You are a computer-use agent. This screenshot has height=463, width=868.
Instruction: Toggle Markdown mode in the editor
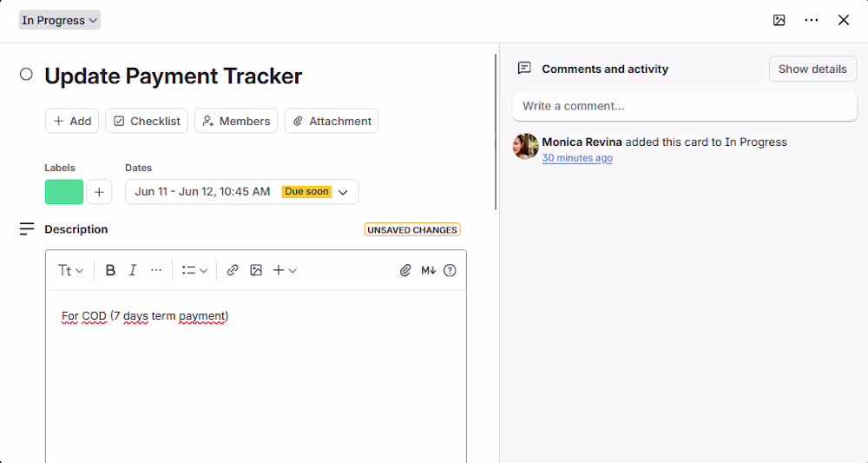click(x=429, y=270)
